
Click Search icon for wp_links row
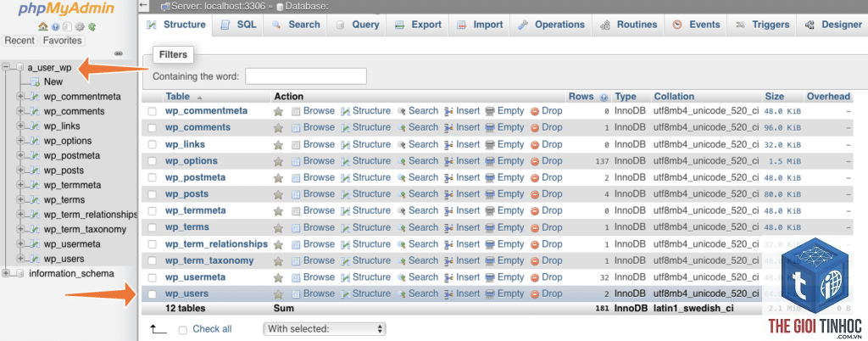click(401, 144)
